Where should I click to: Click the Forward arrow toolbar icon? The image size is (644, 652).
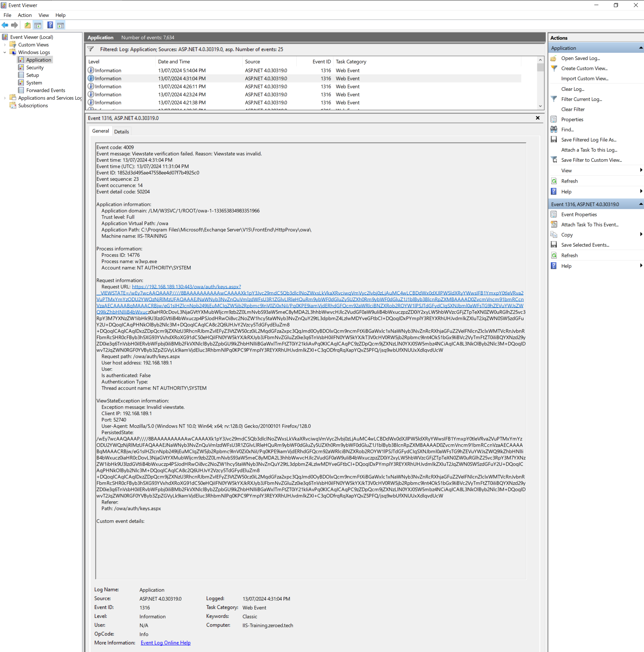point(14,25)
